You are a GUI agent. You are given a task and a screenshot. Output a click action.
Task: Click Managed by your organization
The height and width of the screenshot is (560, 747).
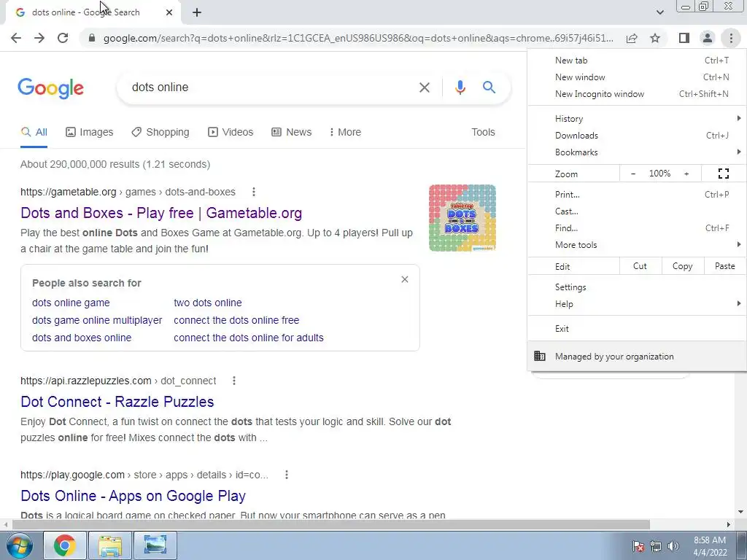[x=637, y=357]
